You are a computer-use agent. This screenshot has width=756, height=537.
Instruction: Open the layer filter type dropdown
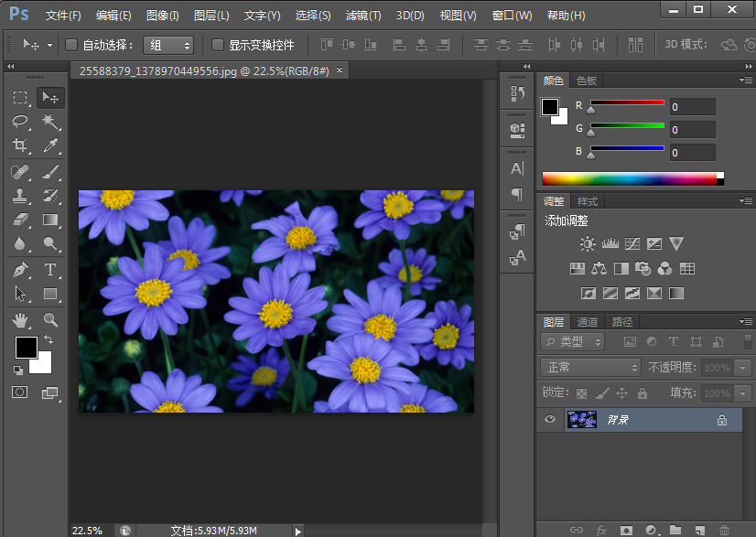pos(573,342)
